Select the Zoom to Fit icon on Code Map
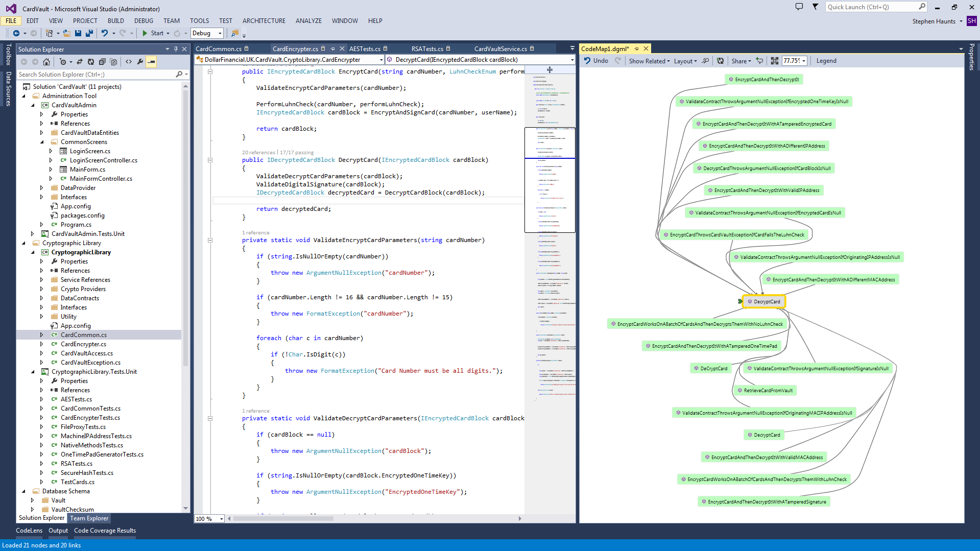 tap(774, 61)
